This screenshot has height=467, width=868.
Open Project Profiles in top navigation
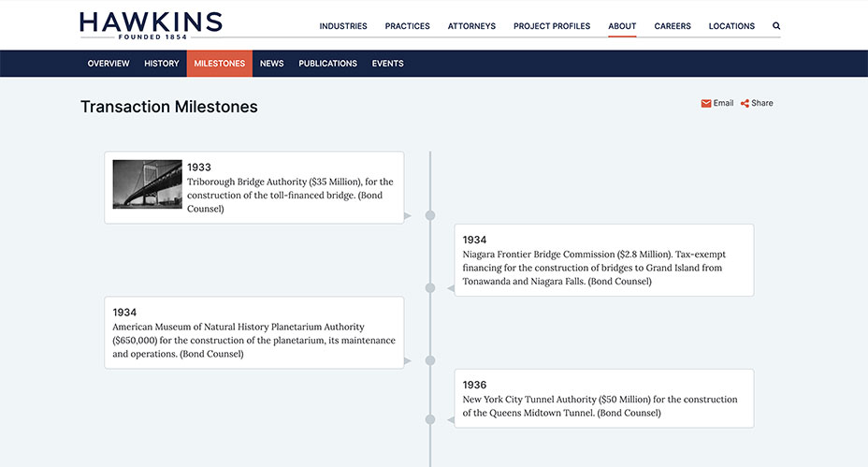point(552,26)
